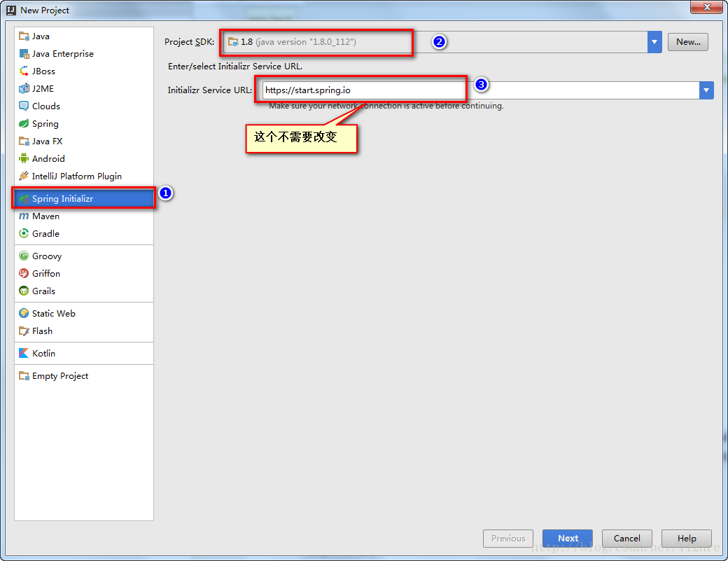
Task: Click the New Project window title
Action: coord(45,11)
